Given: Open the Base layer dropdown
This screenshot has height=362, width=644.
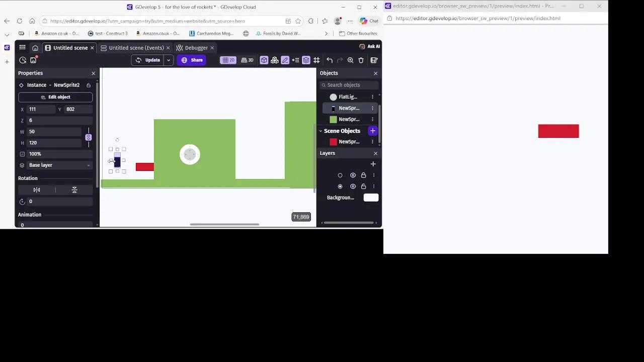Looking at the screenshot, I should (59, 165).
